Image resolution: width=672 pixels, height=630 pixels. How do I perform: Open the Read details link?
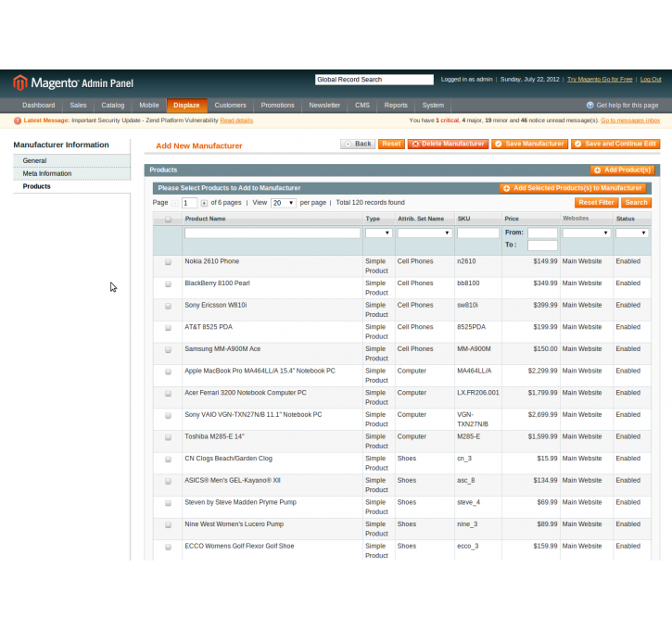click(x=236, y=120)
